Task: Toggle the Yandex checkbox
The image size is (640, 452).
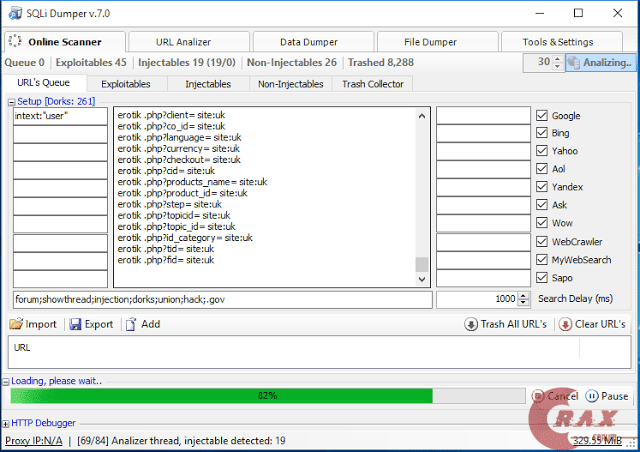Action: [x=542, y=187]
